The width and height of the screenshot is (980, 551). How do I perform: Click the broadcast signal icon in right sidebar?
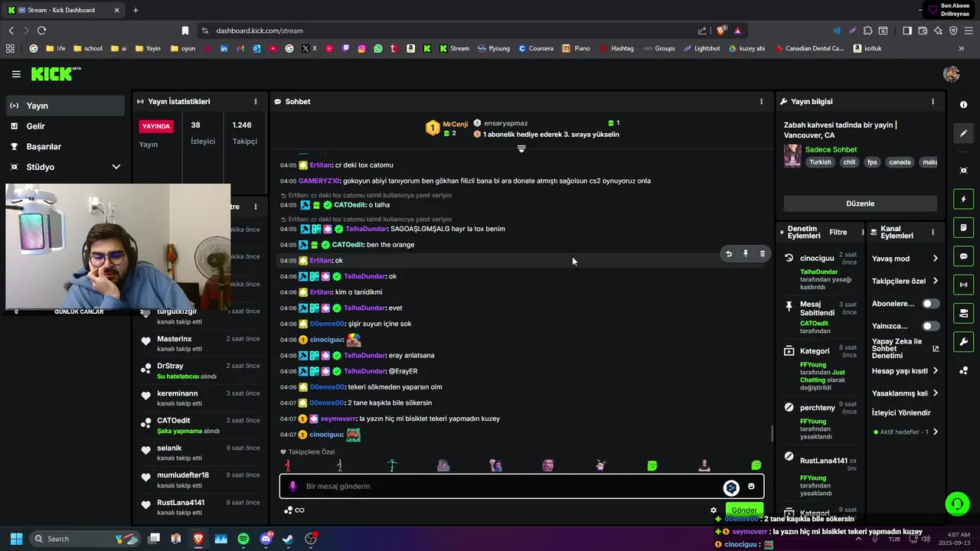(x=963, y=285)
